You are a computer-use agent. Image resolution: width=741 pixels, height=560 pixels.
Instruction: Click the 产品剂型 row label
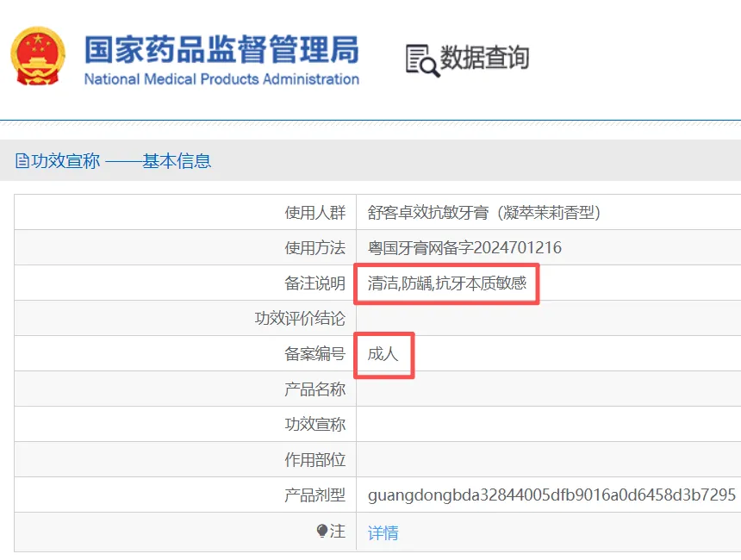pyautogui.click(x=315, y=495)
